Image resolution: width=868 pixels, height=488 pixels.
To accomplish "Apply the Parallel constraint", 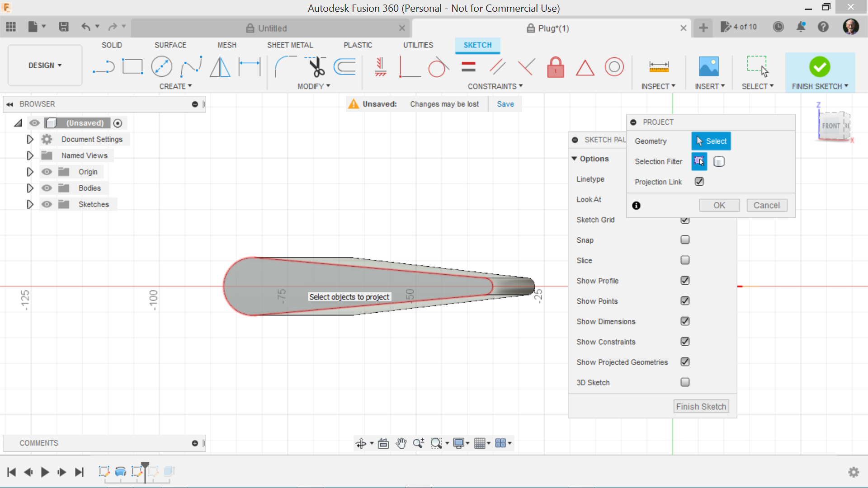I will 497,67.
